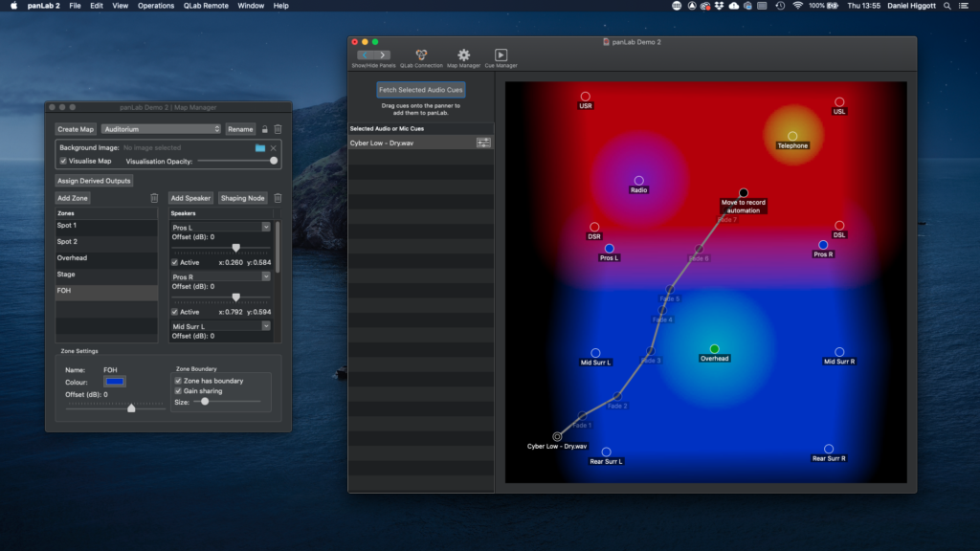Delete the map with trash icon beside lock
980x551 pixels.
click(278, 129)
